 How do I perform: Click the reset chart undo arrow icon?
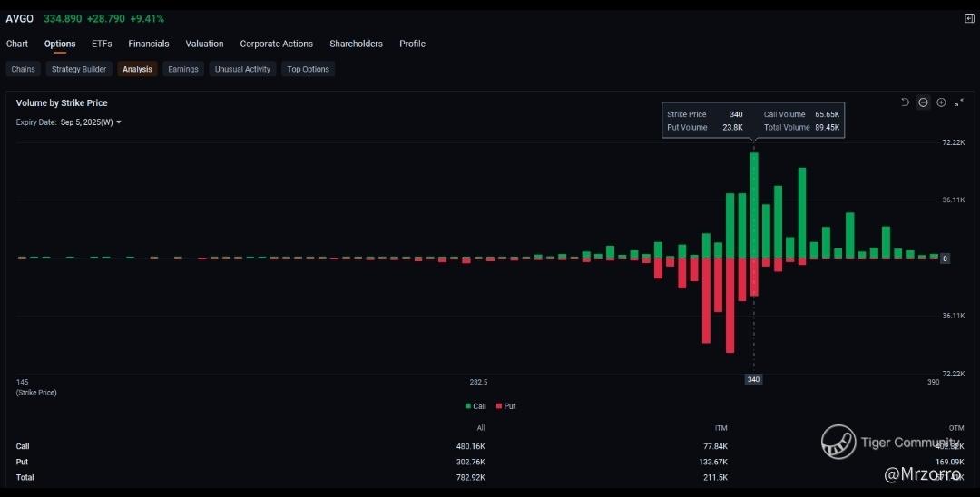(905, 102)
